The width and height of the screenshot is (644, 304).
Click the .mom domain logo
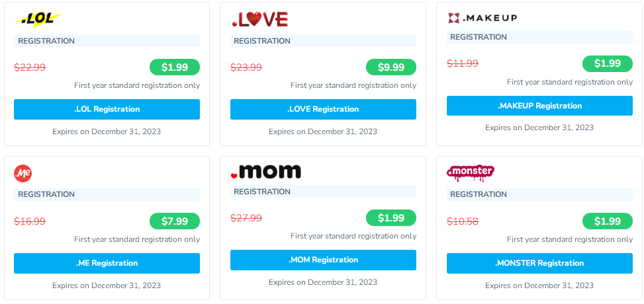(265, 172)
